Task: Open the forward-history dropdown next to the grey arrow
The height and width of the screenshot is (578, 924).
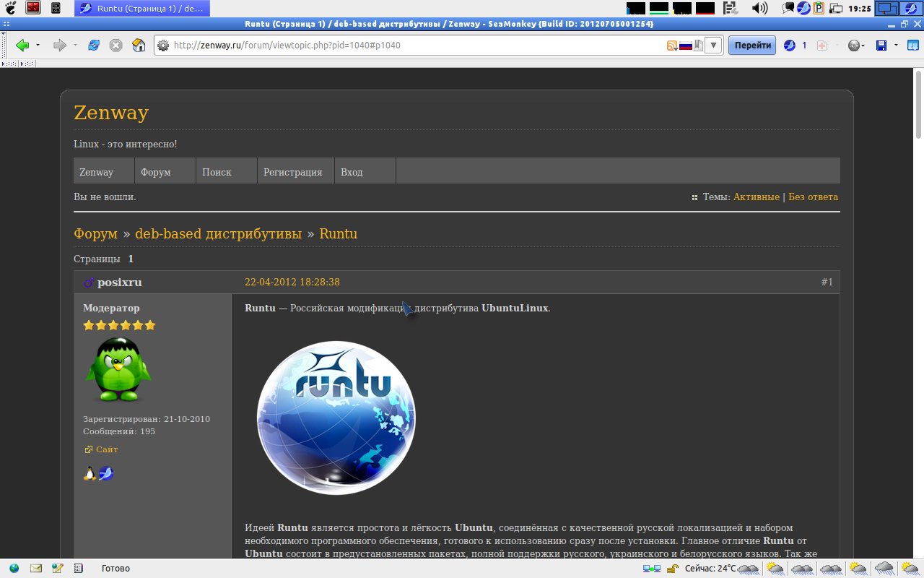Action: pyautogui.click(x=75, y=46)
